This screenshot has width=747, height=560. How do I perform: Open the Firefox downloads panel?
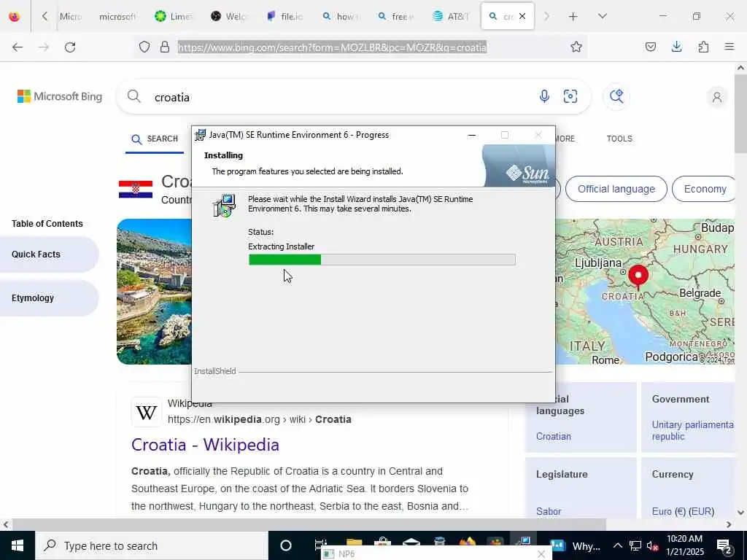(676, 47)
